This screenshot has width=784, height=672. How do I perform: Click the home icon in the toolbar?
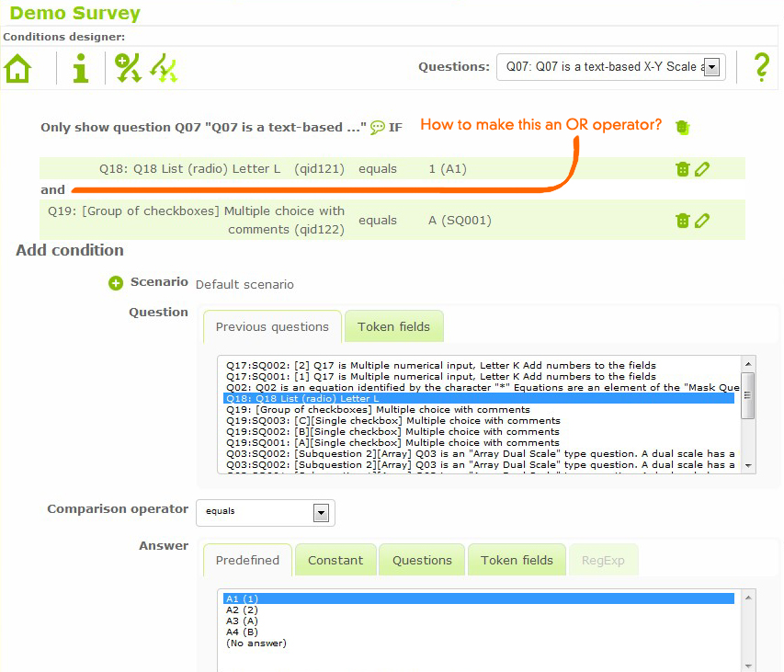pos(17,68)
